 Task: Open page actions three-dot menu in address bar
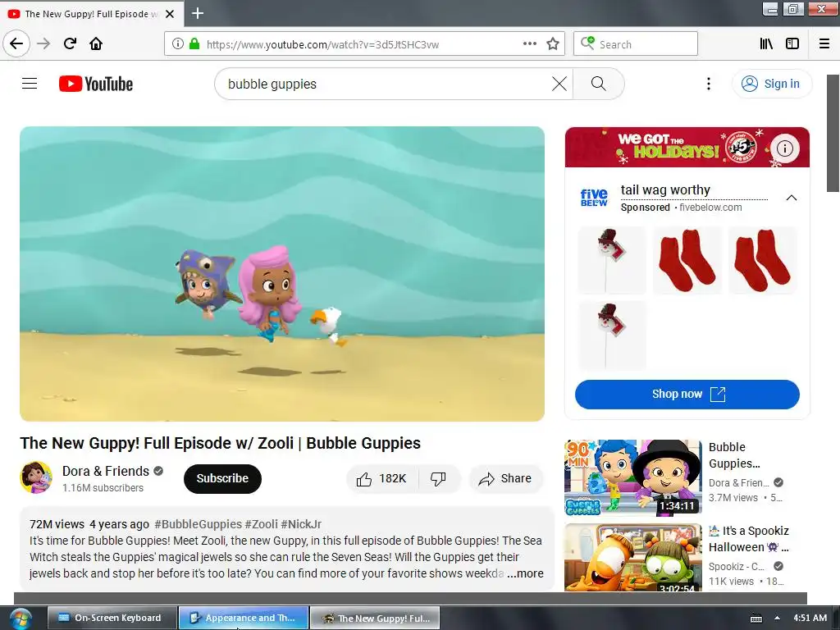click(529, 43)
